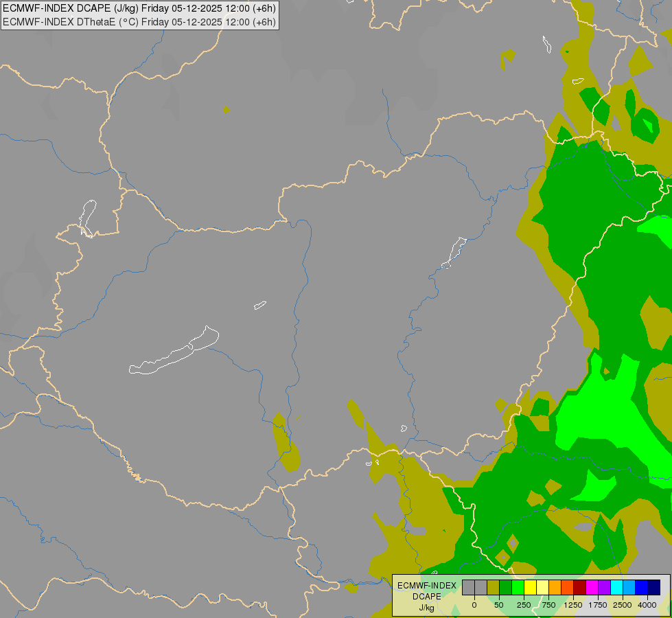Screen dimensions: 672x618
Task: Click the ECMWF-INDEX DCAPE title line
Action: click(x=139, y=8)
